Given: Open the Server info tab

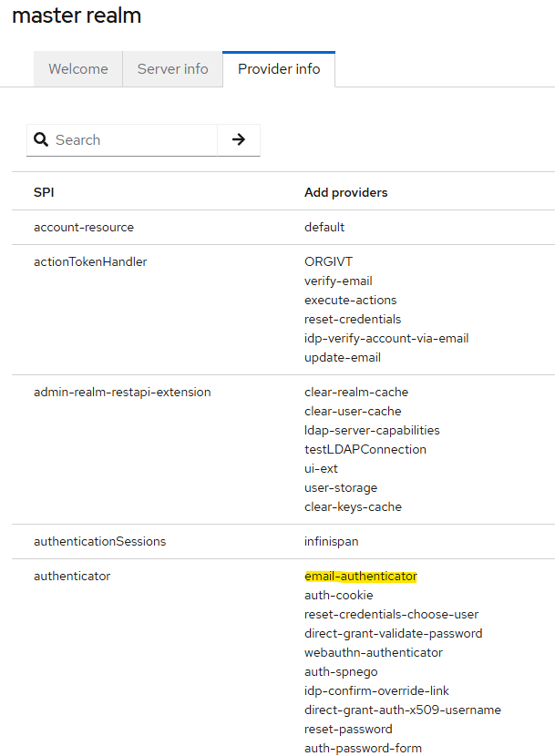Looking at the screenshot, I should tap(173, 69).
